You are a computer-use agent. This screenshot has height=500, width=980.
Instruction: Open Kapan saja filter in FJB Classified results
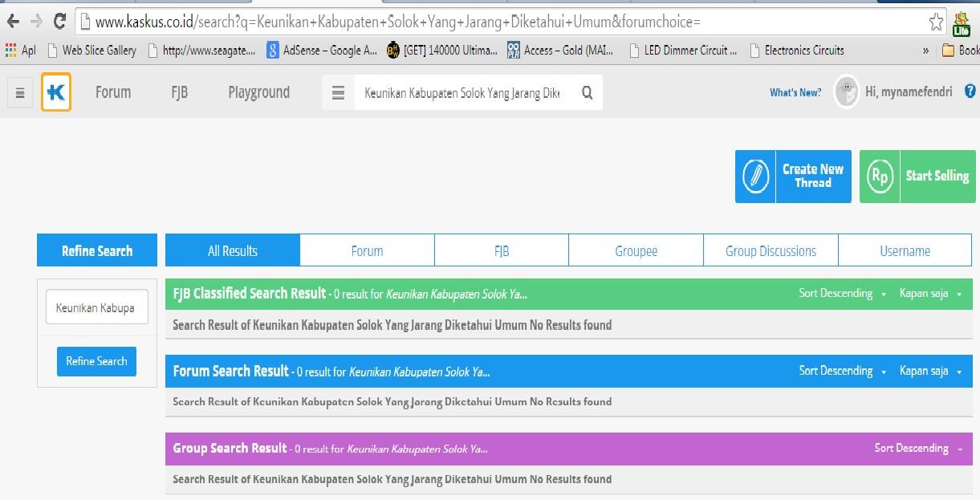(929, 294)
